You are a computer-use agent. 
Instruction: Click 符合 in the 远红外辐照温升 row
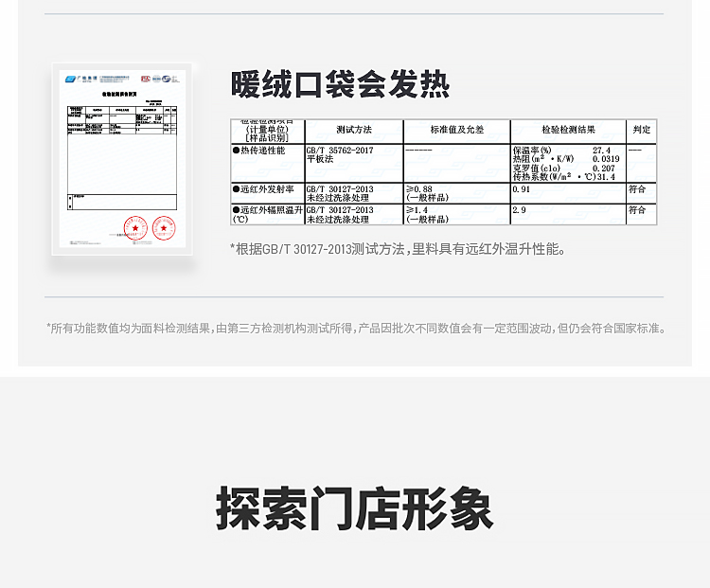(x=637, y=210)
